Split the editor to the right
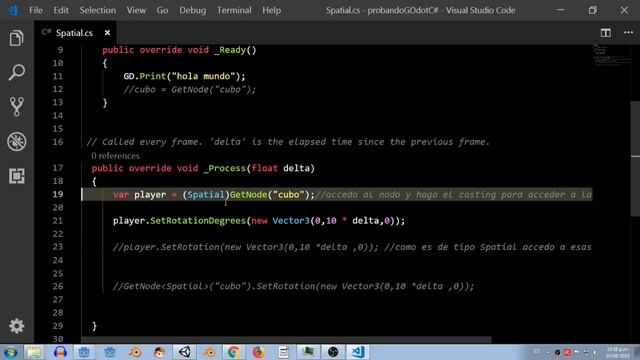The width and height of the screenshot is (640, 360). tap(606, 33)
